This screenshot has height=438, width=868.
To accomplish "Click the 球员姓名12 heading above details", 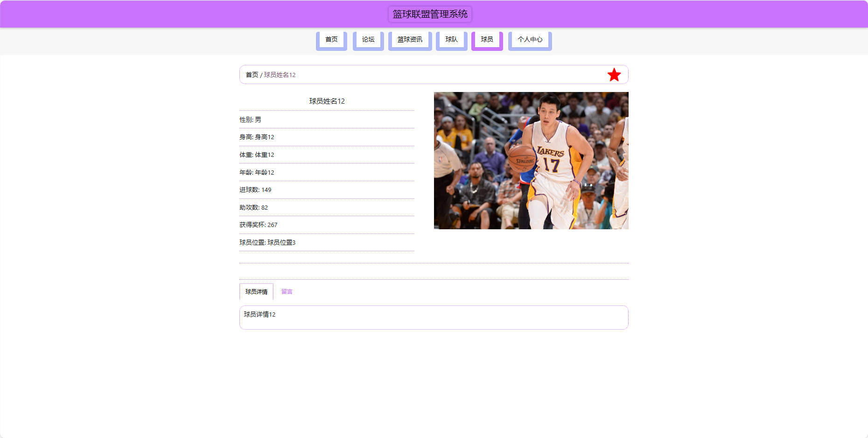I will [x=327, y=101].
